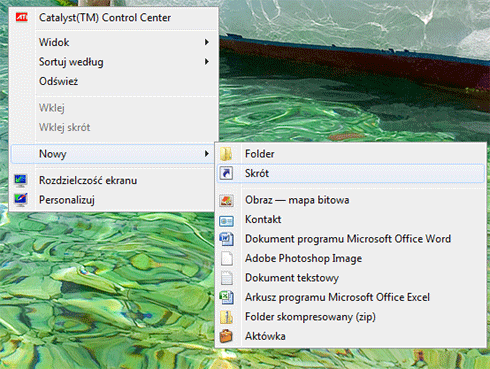Click the Skrót shortcut arrow icon
Screen dimensions: 490x369
[x=226, y=173]
